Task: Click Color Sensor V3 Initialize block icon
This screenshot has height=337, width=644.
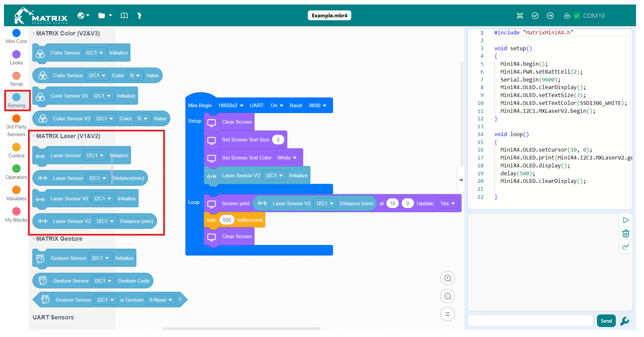Action: 40,96
